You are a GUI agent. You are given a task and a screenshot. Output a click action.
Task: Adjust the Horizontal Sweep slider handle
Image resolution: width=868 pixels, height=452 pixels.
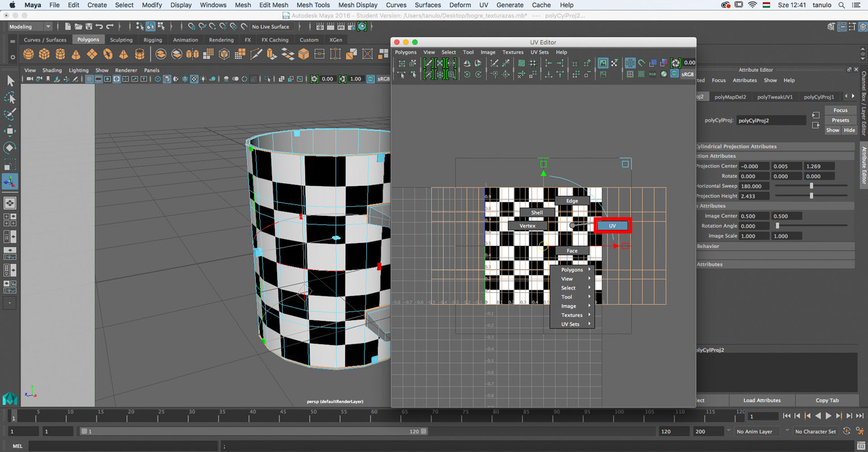click(x=811, y=186)
